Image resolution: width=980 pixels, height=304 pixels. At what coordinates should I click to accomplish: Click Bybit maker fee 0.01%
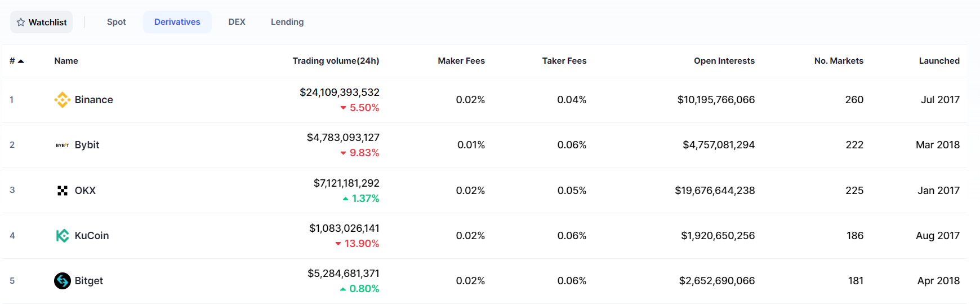471,145
